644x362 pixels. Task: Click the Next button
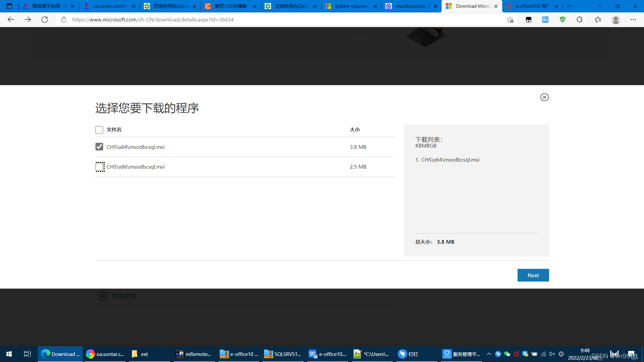tap(533, 275)
